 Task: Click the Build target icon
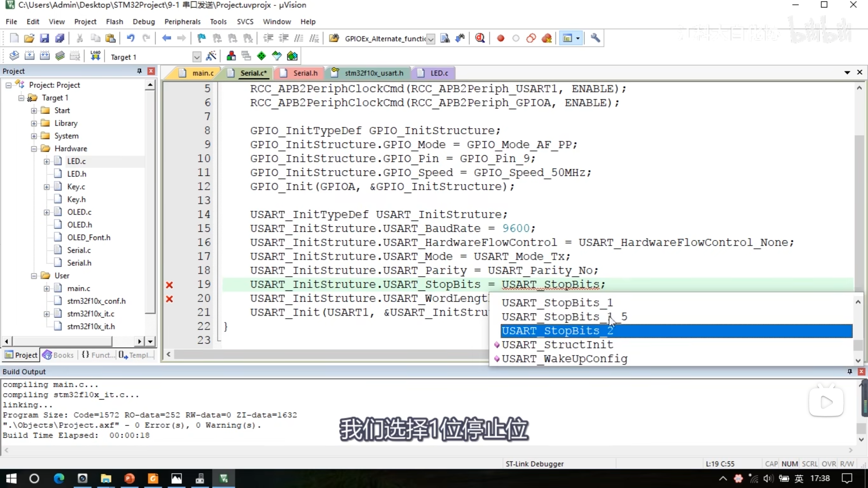(x=29, y=56)
